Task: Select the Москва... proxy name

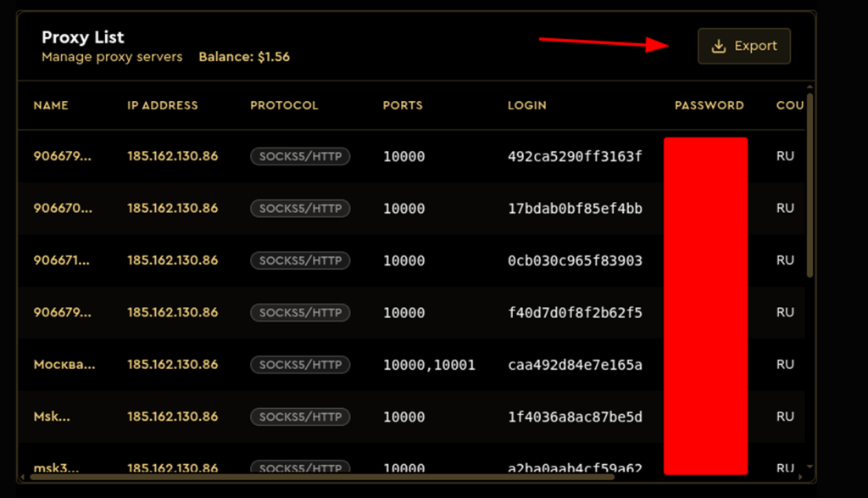Action: [x=64, y=365]
